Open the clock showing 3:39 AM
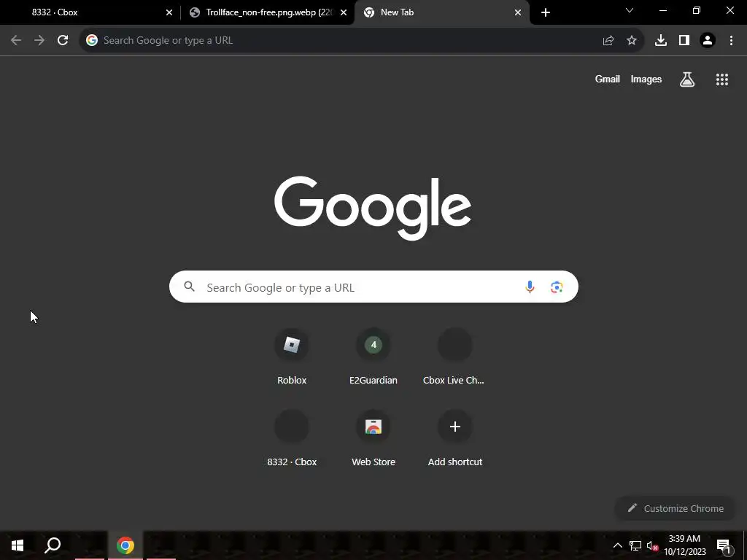The height and width of the screenshot is (560, 747). (684, 545)
